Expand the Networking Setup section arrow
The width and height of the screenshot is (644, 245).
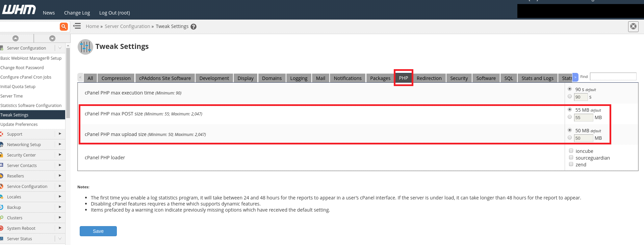[60, 144]
